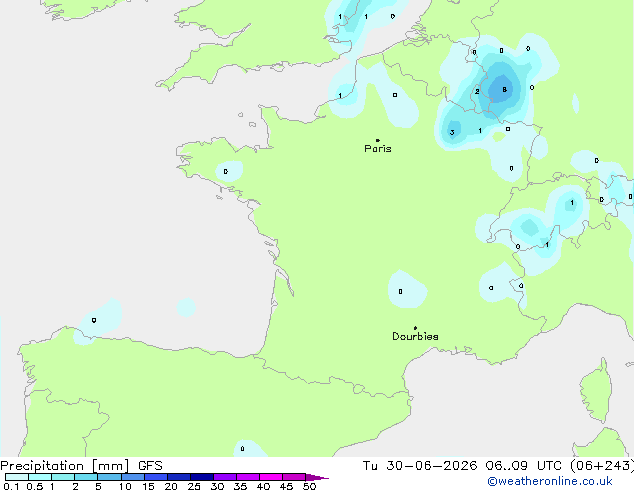Pick the 5 to 10 legend swatch
Image resolution: width=634 pixels, height=490 pixels.
109,477
